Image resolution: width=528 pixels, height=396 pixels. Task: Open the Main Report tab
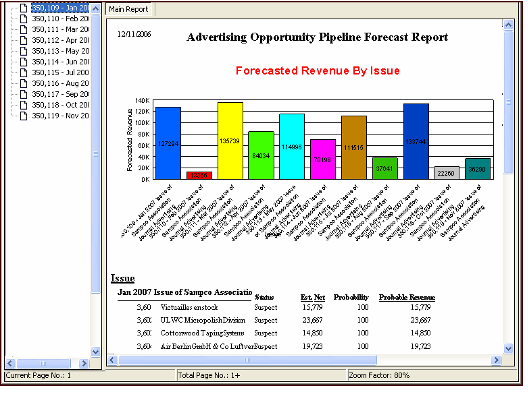click(128, 9)
